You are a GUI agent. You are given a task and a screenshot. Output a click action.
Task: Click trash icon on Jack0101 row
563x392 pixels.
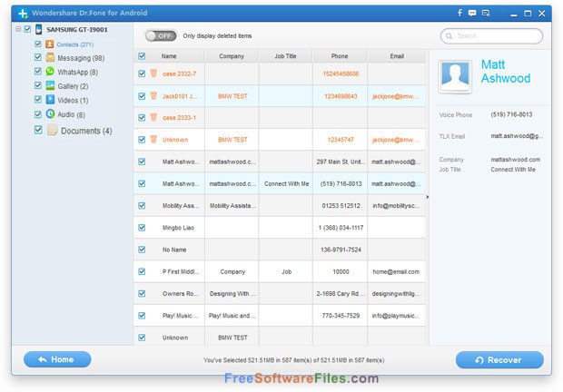(x=153, y=96)
